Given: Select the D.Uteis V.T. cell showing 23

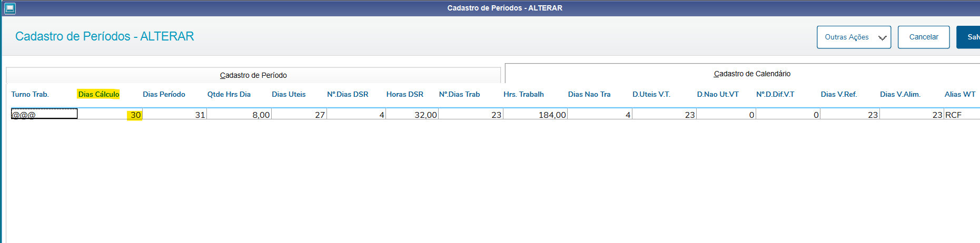Looking at the screenshot, I should 665,114.
